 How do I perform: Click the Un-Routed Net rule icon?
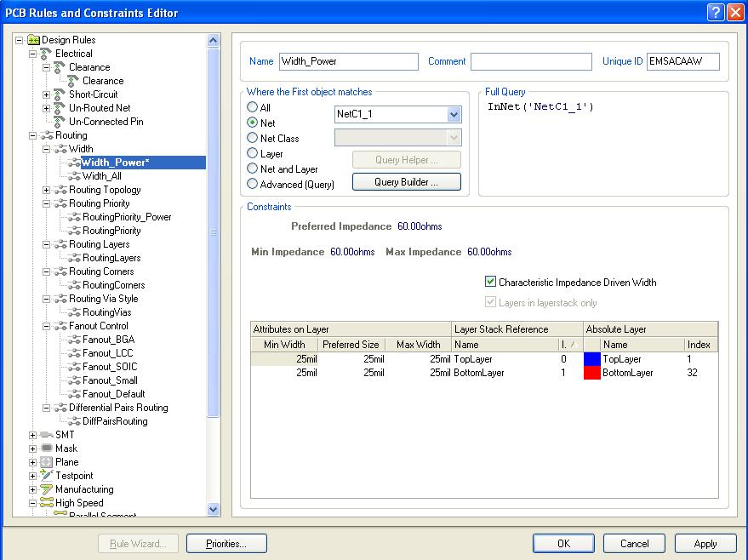click(60, 108)
